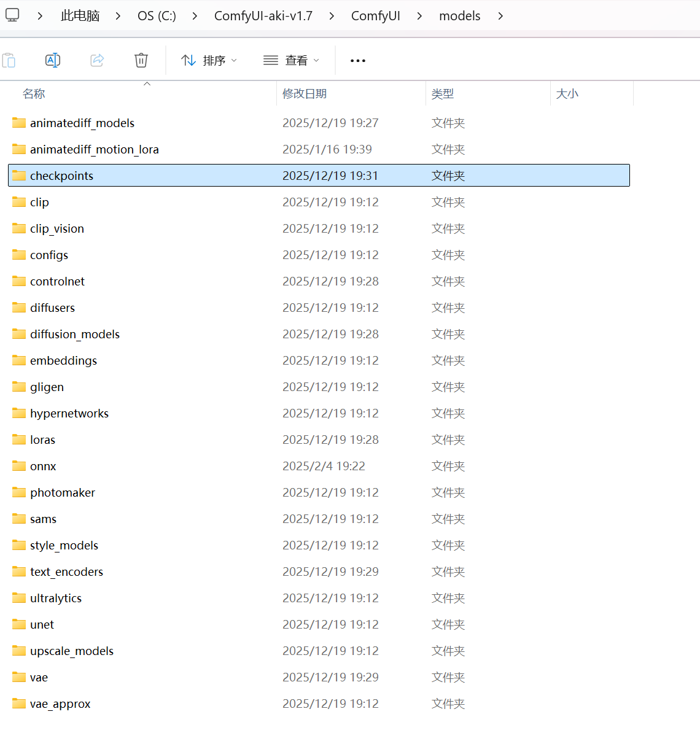This screenshot has width=700, height=752.
Task: Click the delete trash can icon
Action: coord(141,60)
